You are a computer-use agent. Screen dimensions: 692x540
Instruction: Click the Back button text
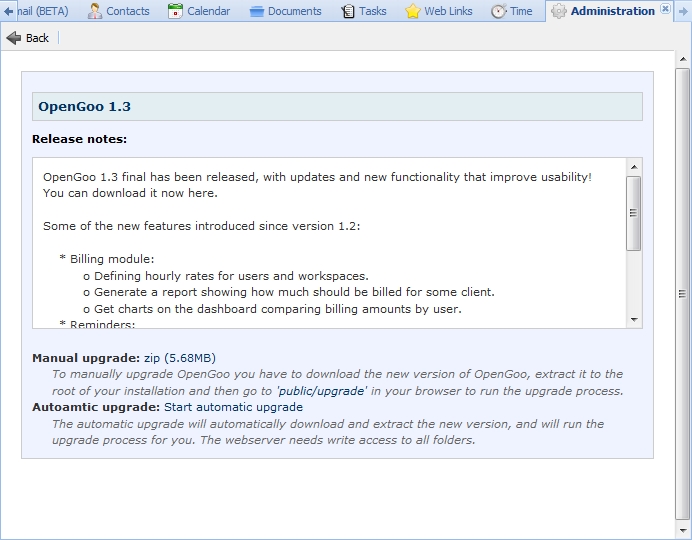(x=37, y=38)
